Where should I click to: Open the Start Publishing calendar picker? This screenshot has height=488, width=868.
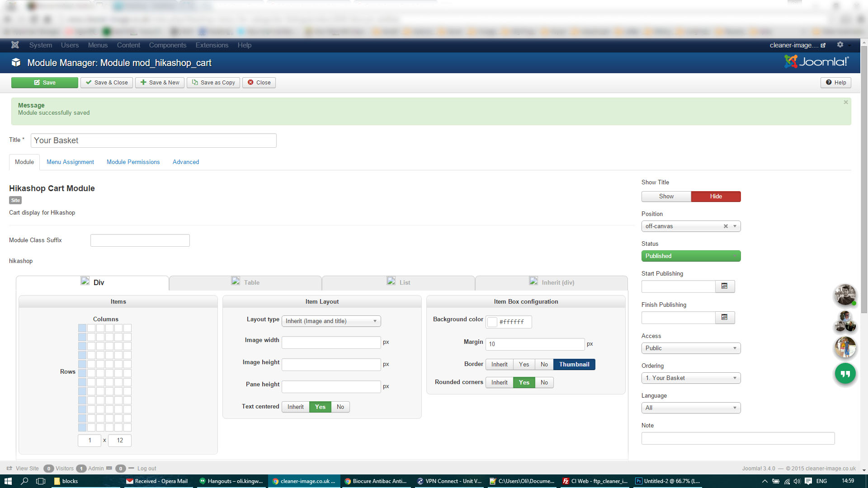(x=724, y=286)
